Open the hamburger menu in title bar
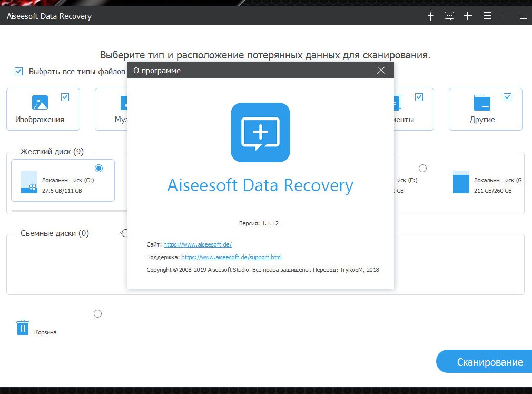The height and width of the screenshot is (394, 532). click(x=487, y=16)
